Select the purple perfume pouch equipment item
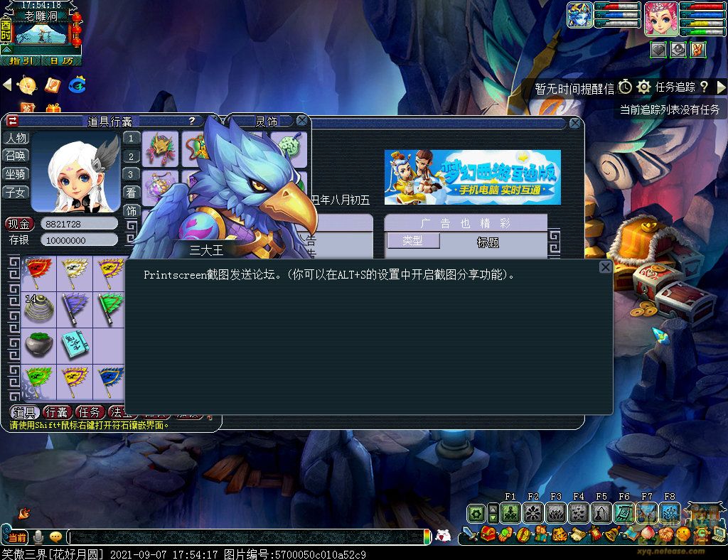 tap(160, 188)
